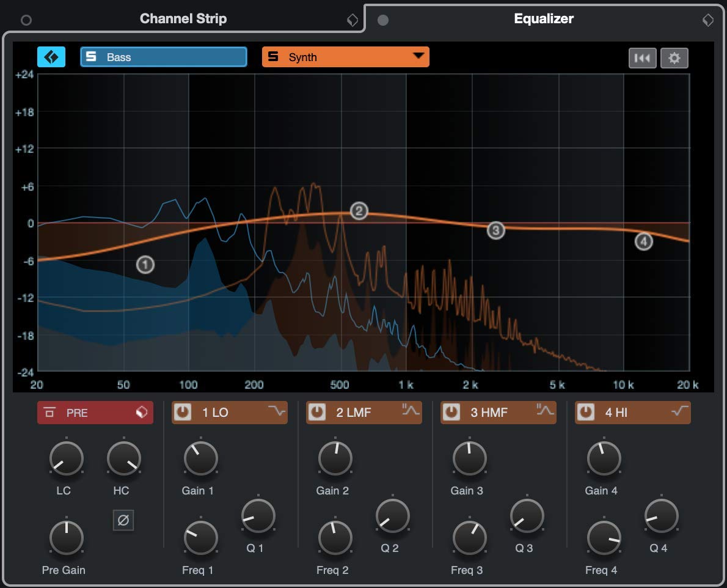
Task: Click the peak filter icon on band 2 LMF
Action: 412,412
